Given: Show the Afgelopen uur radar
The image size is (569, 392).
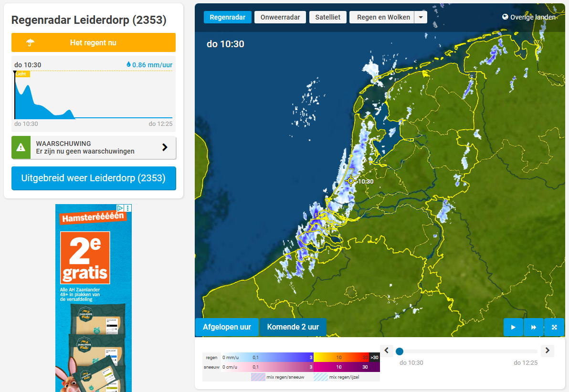Looking at the screenshot, I should tap(227, 327).
